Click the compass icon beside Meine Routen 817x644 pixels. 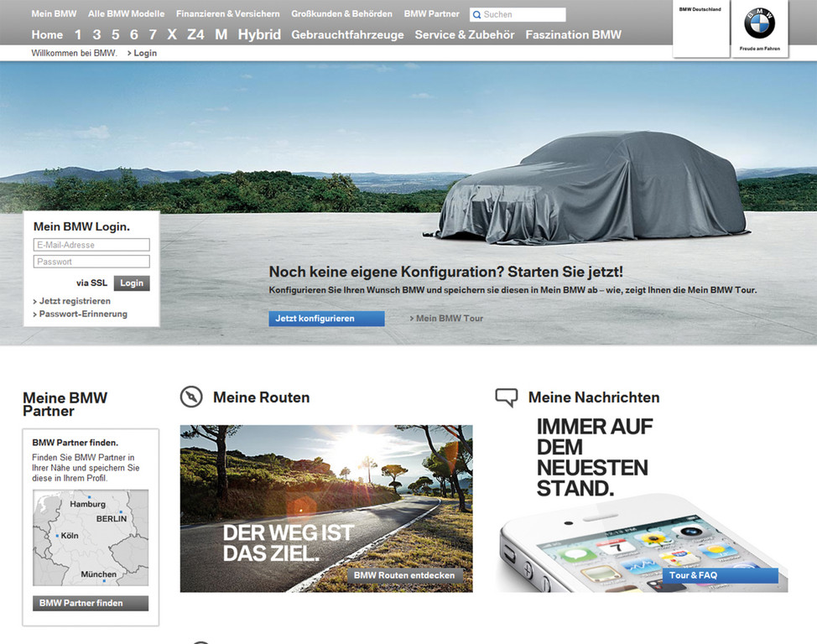pyautogui.click(x=191, y=397)
